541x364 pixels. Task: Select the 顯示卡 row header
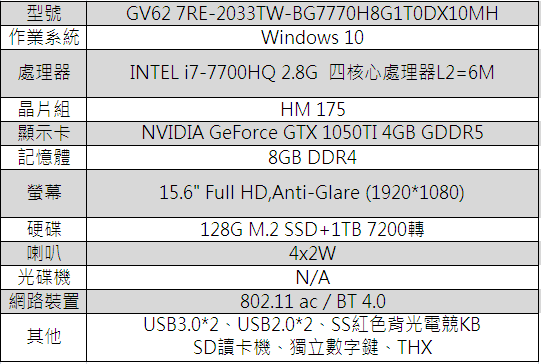click(44, 133)
